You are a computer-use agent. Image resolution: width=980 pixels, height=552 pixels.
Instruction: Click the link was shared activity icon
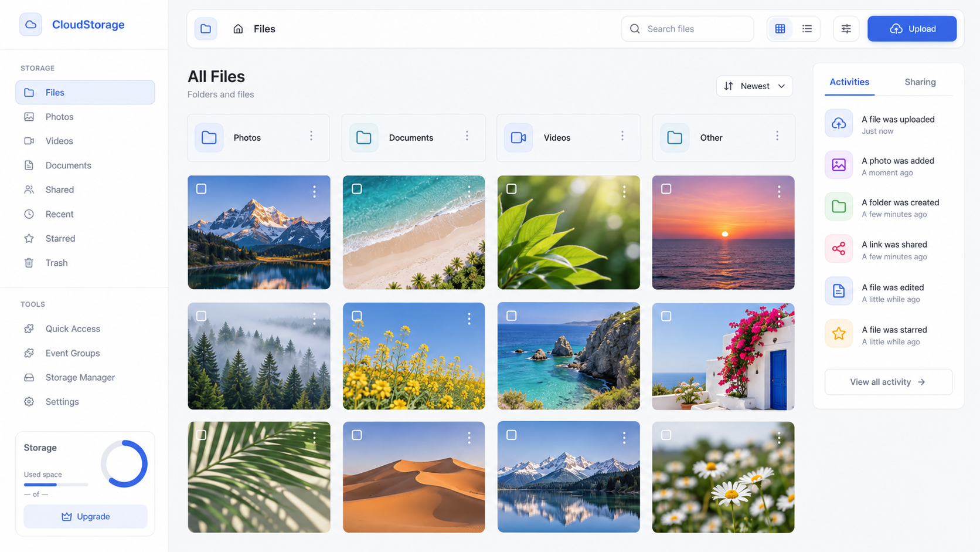pos(839,249)
